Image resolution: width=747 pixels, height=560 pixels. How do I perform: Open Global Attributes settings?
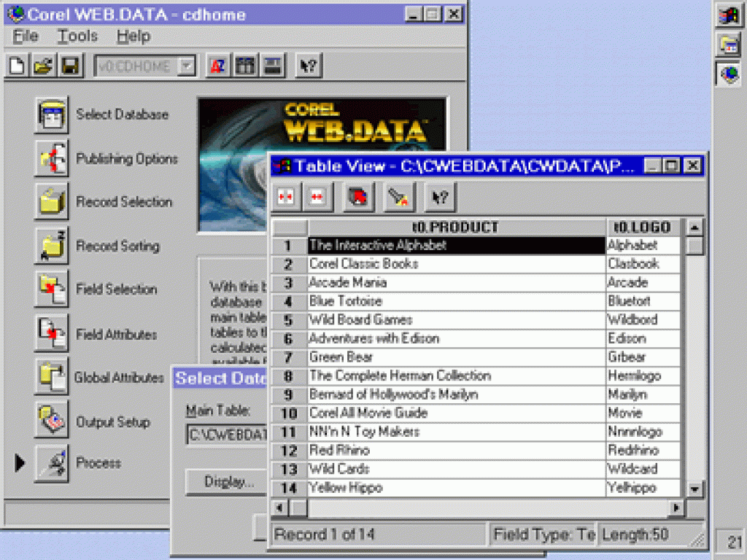click(50, 377)
